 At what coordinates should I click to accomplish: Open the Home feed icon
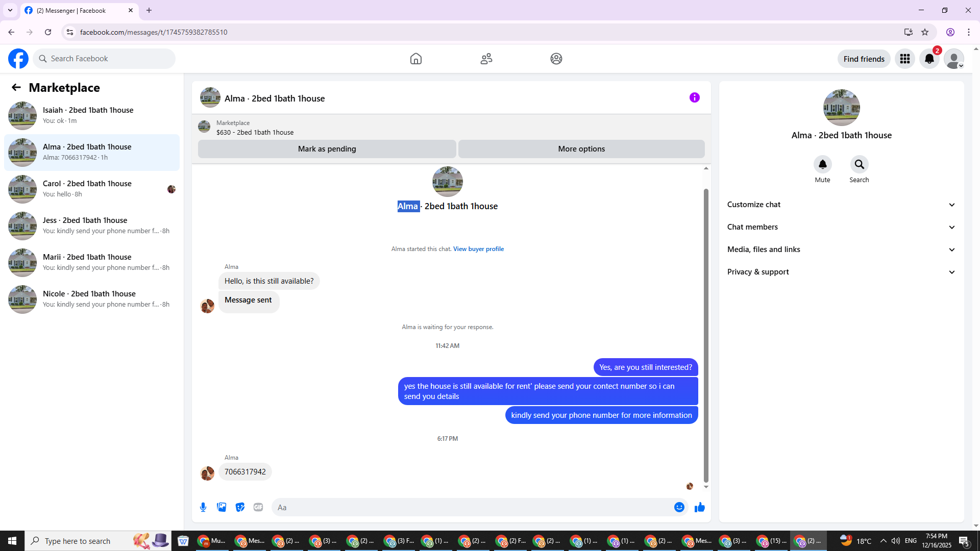tap(416, 59)
